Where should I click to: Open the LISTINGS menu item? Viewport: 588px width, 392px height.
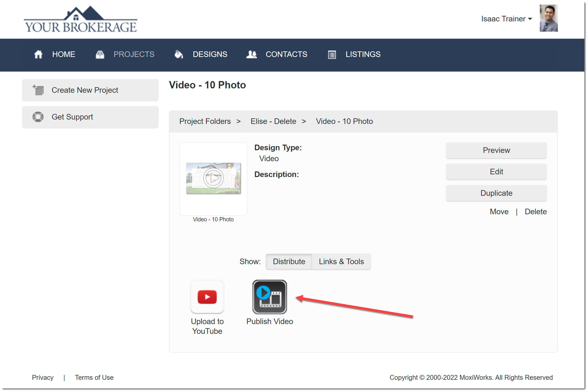(x=363, y=54)
